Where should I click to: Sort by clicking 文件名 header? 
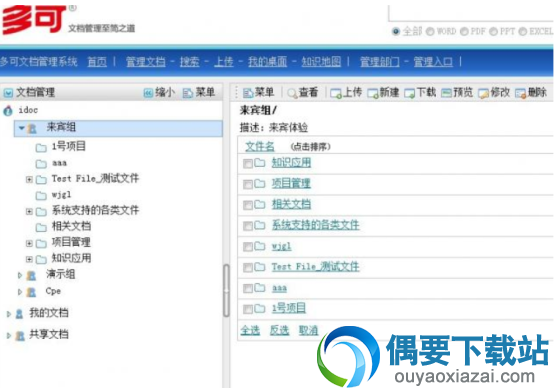tap(260, 146)
